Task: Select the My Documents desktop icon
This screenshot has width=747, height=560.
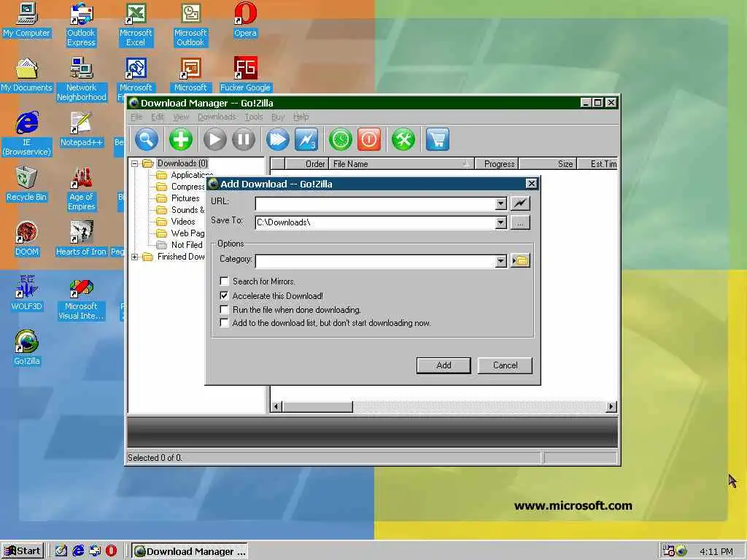Action: tap(26, 75)
